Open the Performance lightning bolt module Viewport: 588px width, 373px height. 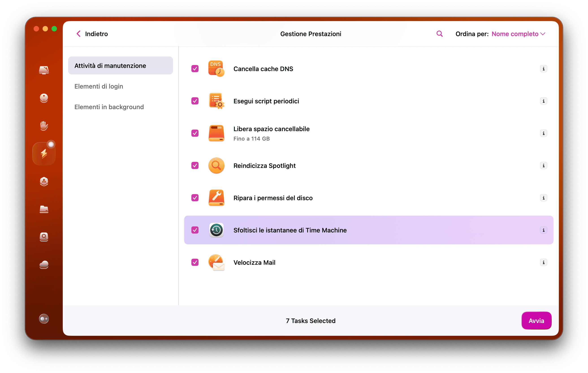[x=44, y=154]
